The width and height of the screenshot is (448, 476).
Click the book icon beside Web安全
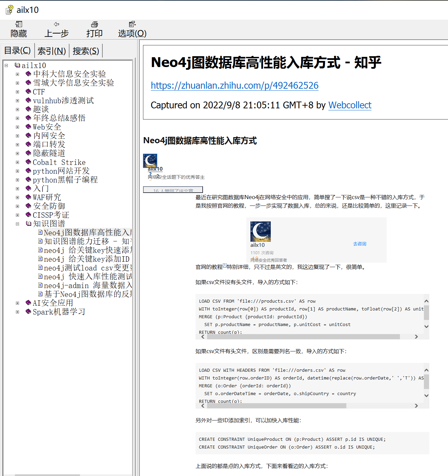[x=28, y=127]
